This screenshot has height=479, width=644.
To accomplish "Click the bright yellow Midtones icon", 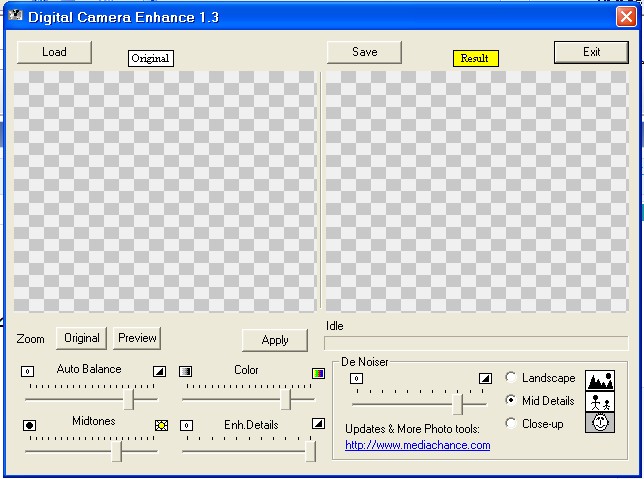I will pos(161,425).
